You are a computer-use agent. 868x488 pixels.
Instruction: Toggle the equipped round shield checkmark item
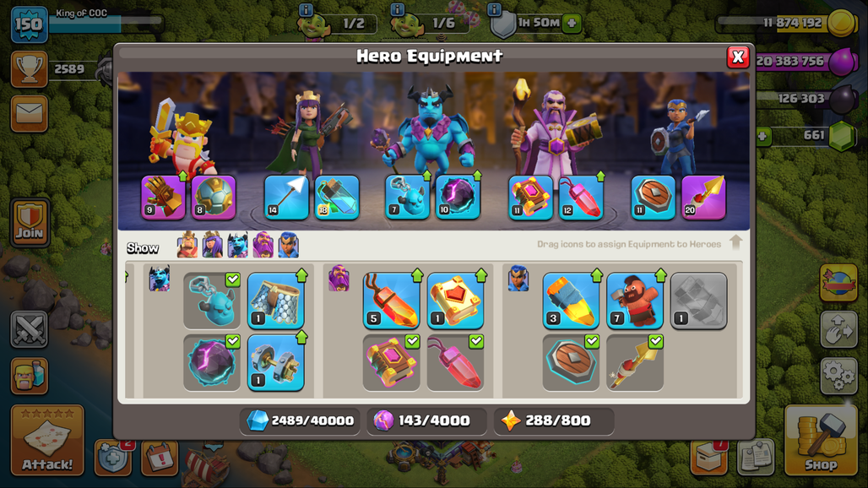(571, 362)
